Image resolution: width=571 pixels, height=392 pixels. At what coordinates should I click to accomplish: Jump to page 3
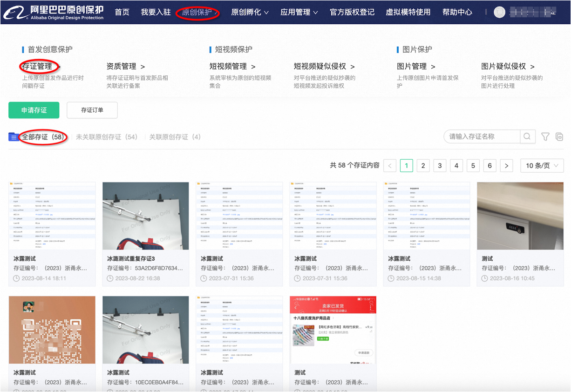click(440, 166)
